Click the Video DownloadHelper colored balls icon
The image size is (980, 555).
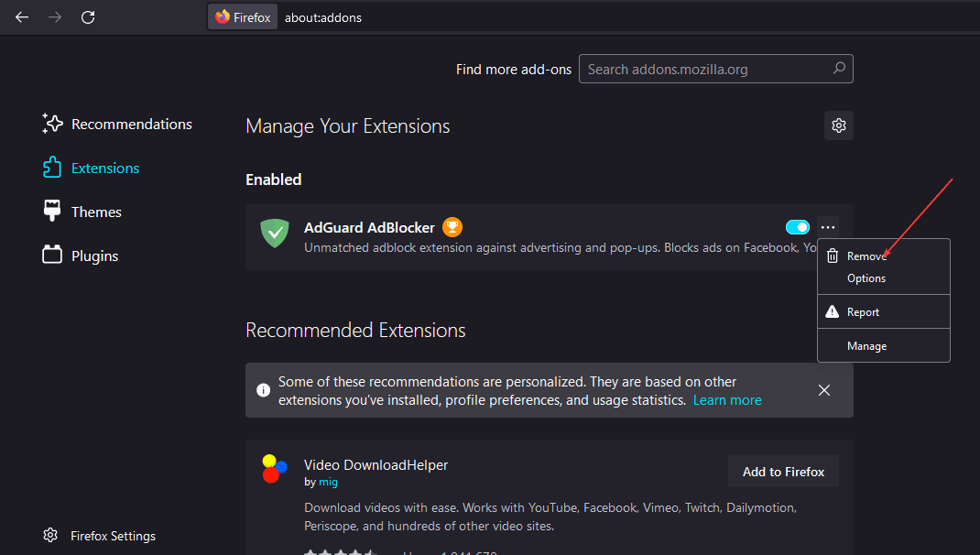click(x=275, y=469)
